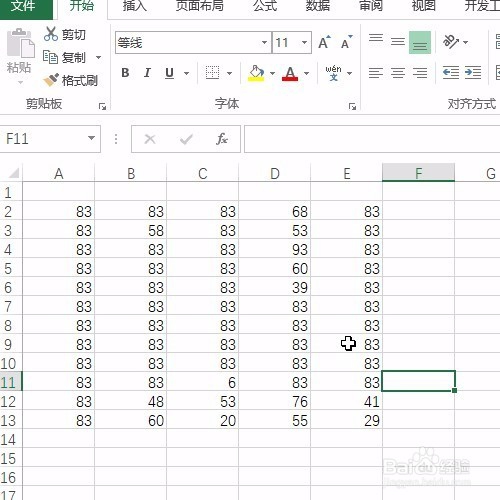This screenshot has height=500, width=500.
Task: Click the Insert Function fx button
Action: tap(222, 139)
